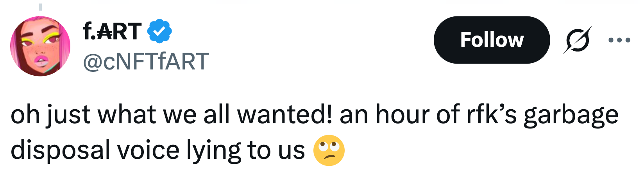This screenshot has width=644, height=192.
Task: Select the cartoon face profile picture
Action: [40, 46]
